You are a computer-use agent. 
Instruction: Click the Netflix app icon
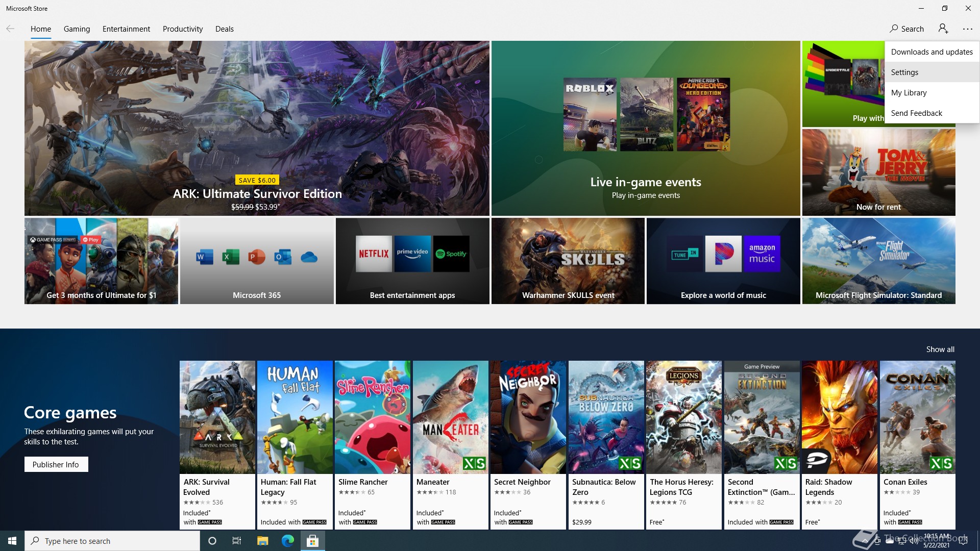pyautogui.click(x=374, y=254)
